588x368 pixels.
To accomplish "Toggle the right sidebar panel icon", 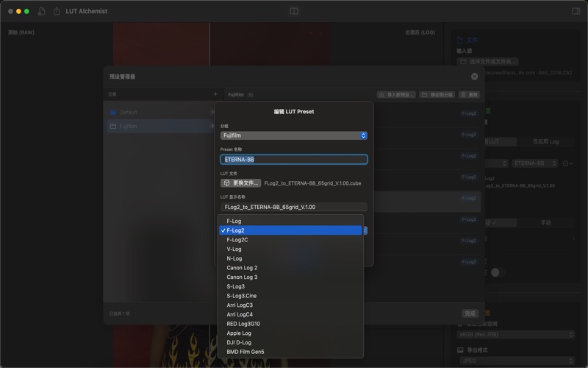I will [576, 11].
